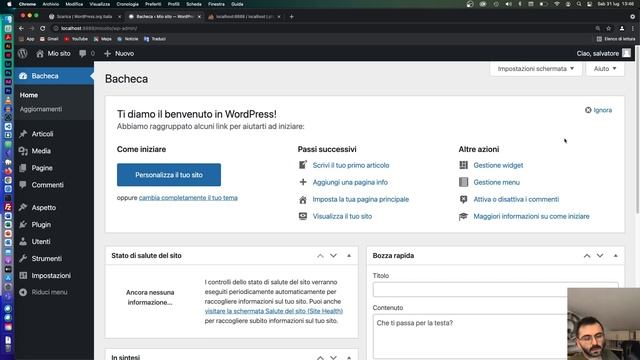Open the Cronologia menu in macOS menu bar

click(x=127, y=4)
